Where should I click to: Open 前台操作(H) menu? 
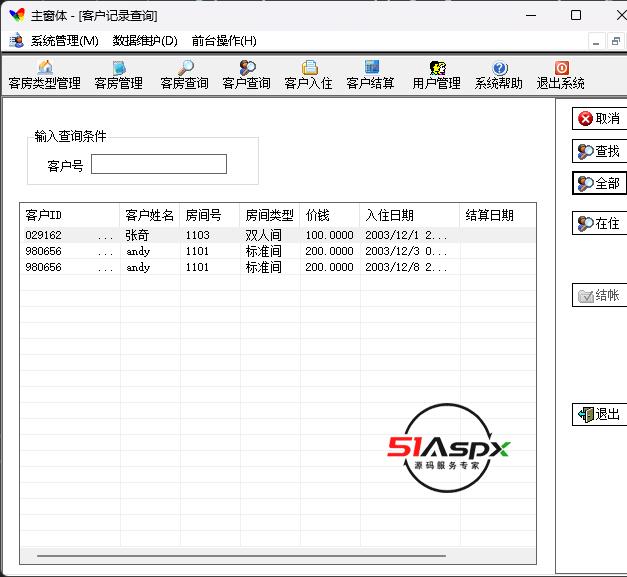coord(224,41)
